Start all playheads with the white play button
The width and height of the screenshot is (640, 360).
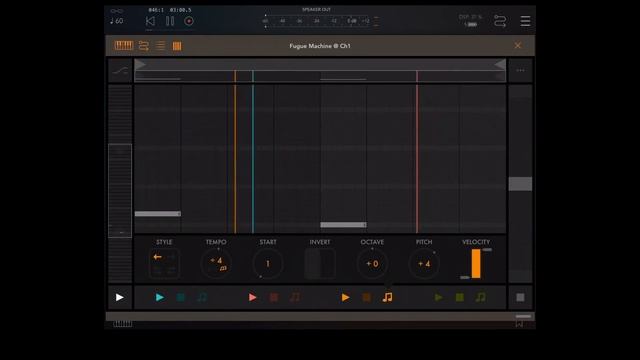point(120,297)
